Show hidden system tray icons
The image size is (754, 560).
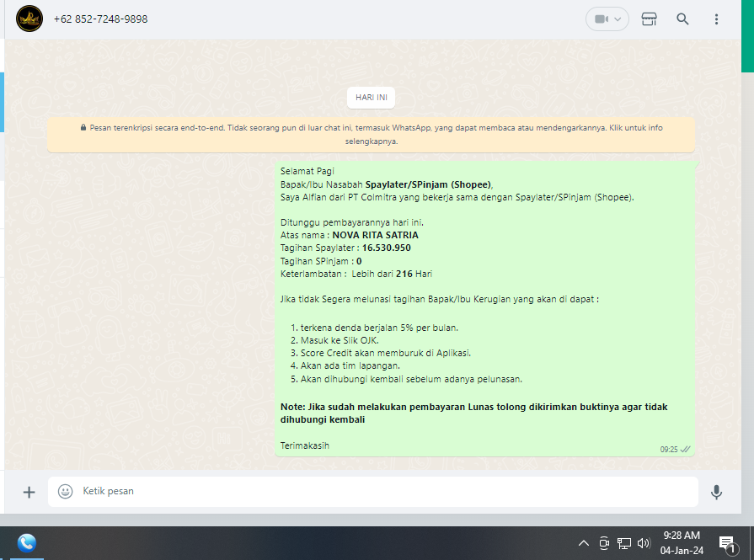(583, 544)
